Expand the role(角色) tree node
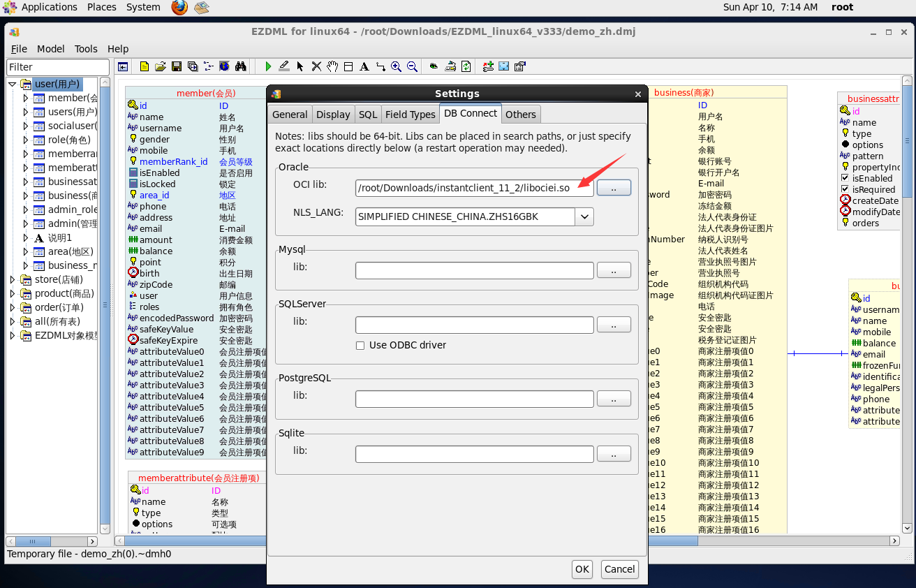 (x=26, y=140)
